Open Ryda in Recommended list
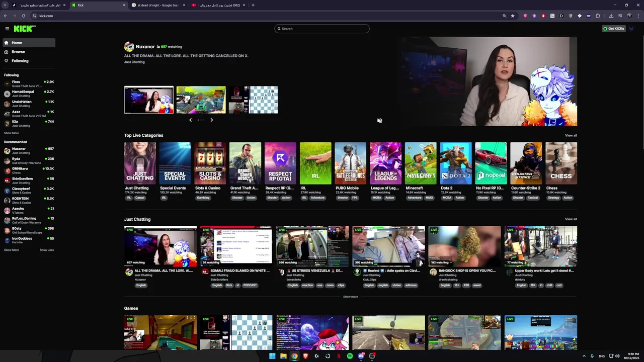The height and width of the screenshot is (362, 644). tap(29, 160)
